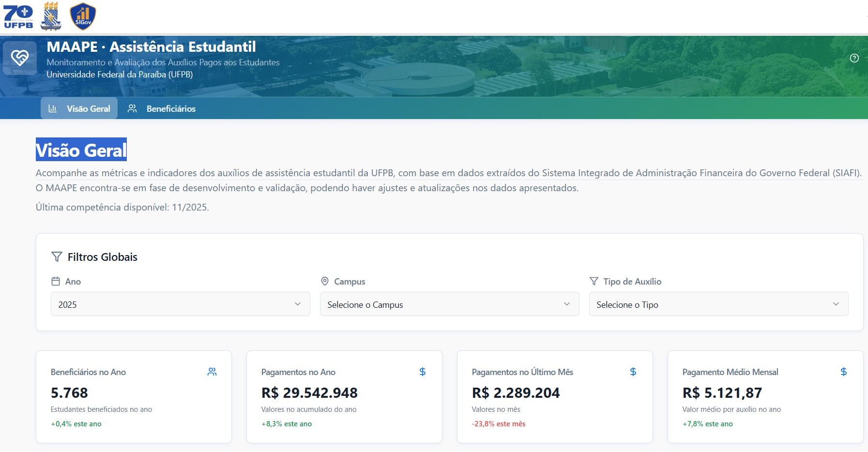Screen dimensions: 868x452
Task: Click the university coat of arms emblem
Action: click(x=51, y=16)
